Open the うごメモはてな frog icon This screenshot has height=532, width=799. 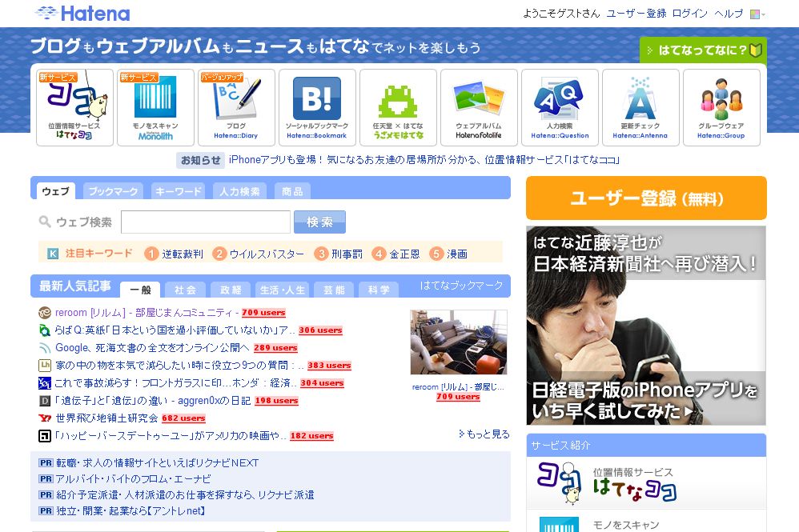[x=398, y=107]
